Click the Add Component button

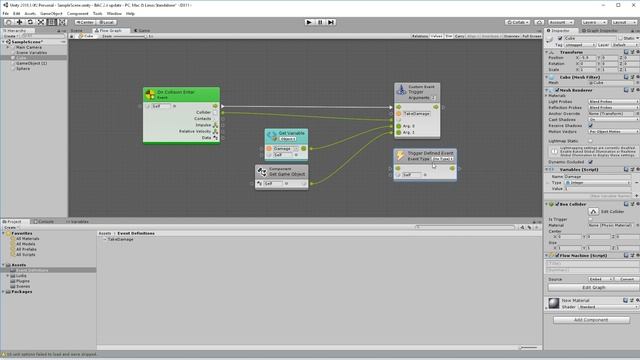(591, 320)
